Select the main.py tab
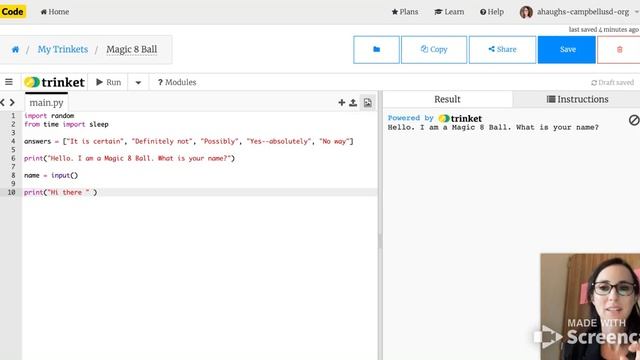This screenshot has width=640, height=360. coord(47,102)
